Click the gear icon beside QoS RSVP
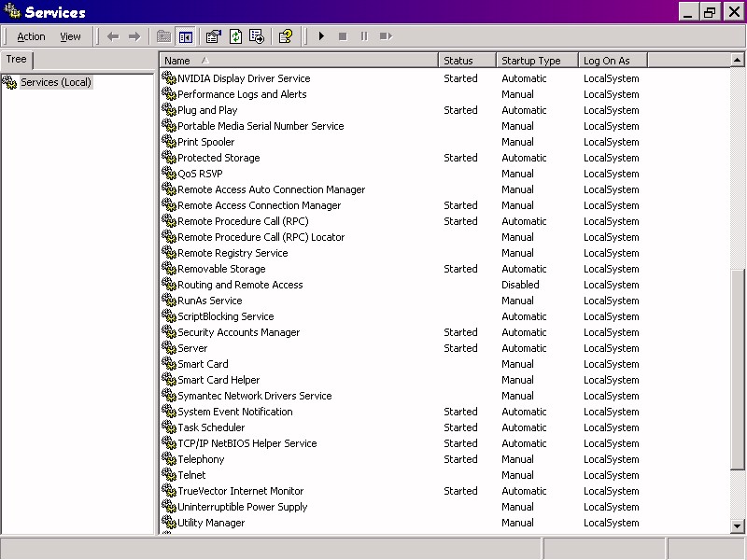Screen dimensions: 747x560 click(169, 173)
